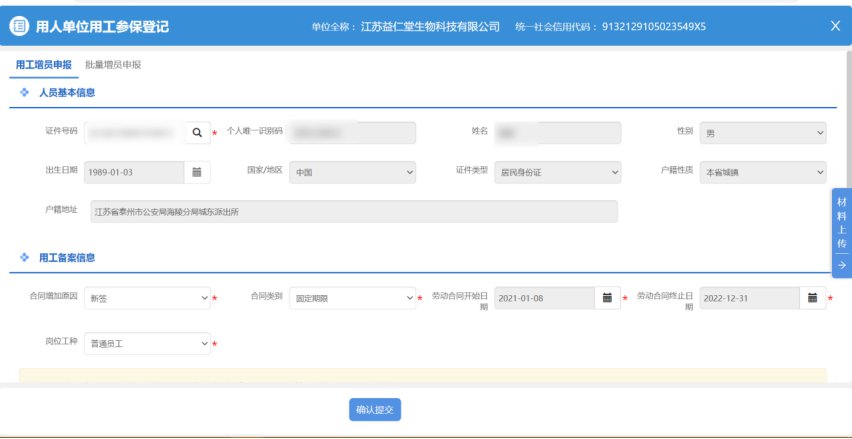Click the search icon beside 证件号码 field
The image size is (852, 439).
[197, 133]
